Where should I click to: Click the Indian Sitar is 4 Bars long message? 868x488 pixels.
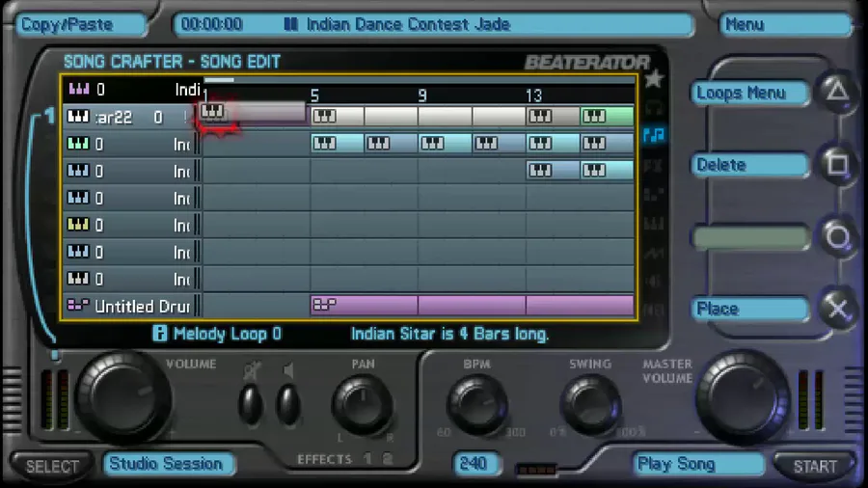pos(449,335)
